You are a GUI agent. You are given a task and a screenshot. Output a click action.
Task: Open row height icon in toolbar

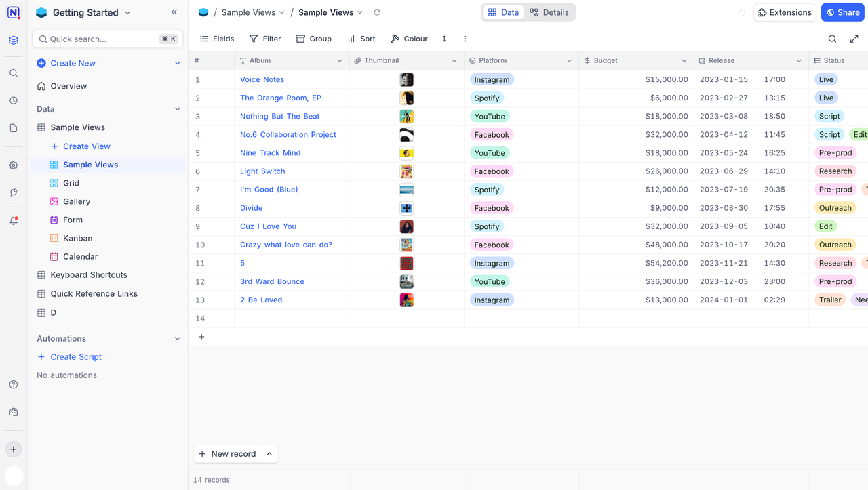click(444, 39)
